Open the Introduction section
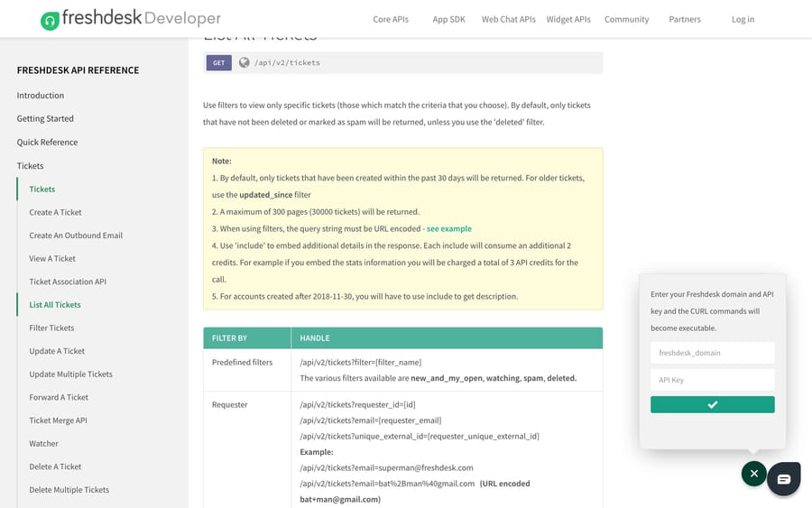 tap(41, 96)
